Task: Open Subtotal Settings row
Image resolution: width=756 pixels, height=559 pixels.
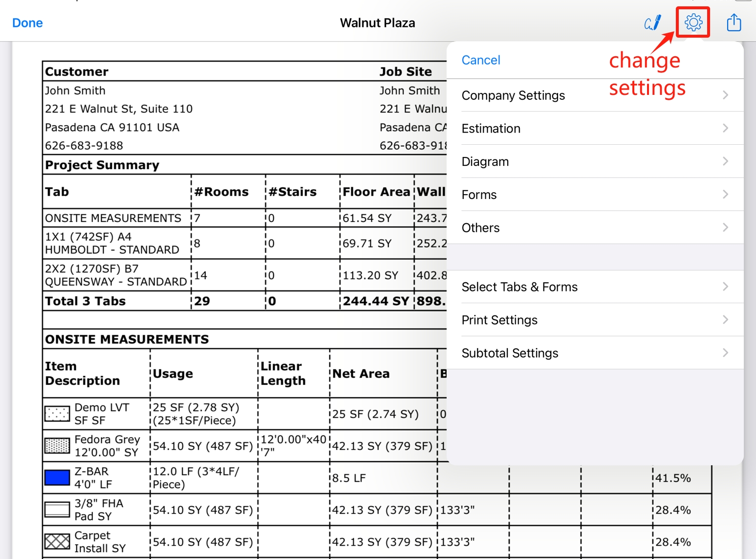Action: coord(595,353)
